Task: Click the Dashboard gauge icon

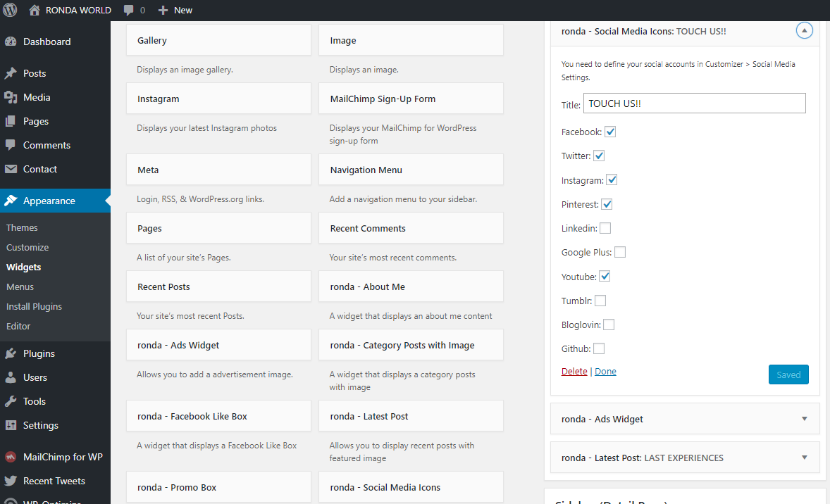Action: pos(11,42)
